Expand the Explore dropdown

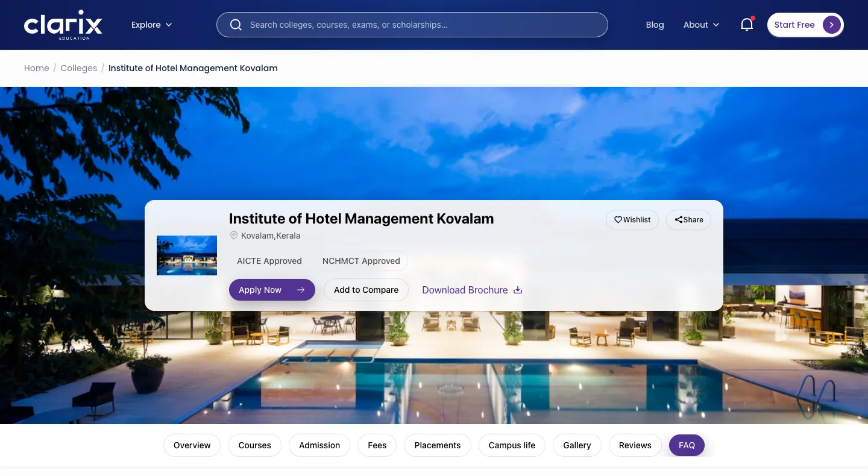click(152, 25)
